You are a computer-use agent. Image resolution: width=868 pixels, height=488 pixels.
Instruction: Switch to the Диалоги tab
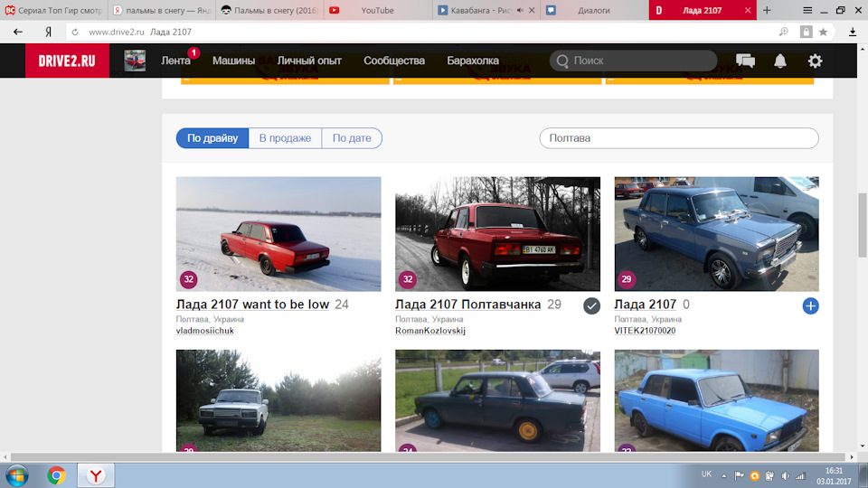tap(594, 10)
